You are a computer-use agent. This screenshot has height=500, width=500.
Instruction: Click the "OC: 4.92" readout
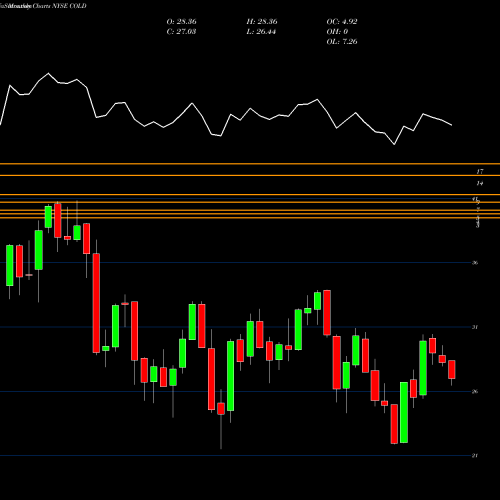coord(342,22)
